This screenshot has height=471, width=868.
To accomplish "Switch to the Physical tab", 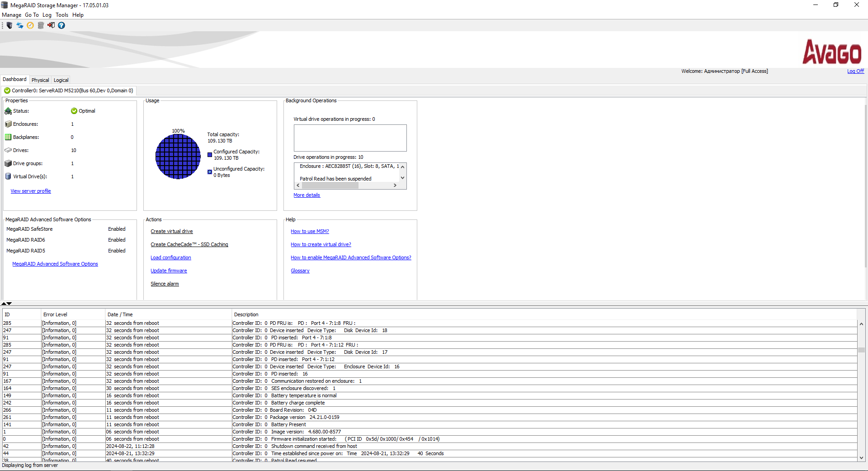I will click(x=40, y=80).
